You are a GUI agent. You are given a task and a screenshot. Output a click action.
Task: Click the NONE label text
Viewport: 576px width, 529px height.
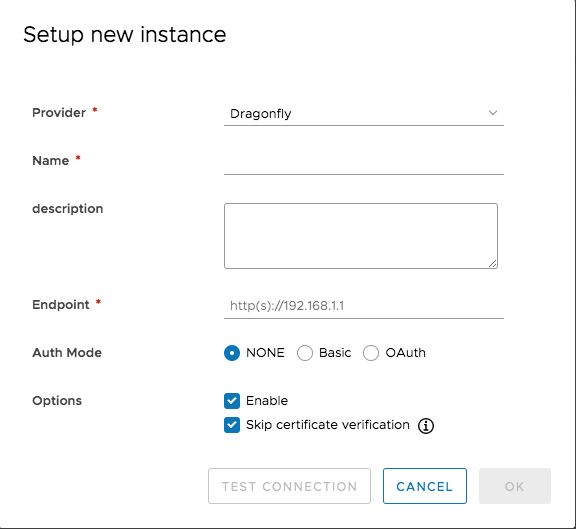coord(265,353)
